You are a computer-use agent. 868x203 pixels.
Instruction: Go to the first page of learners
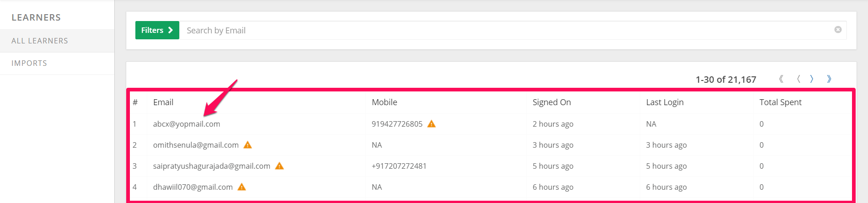(781, 79)
